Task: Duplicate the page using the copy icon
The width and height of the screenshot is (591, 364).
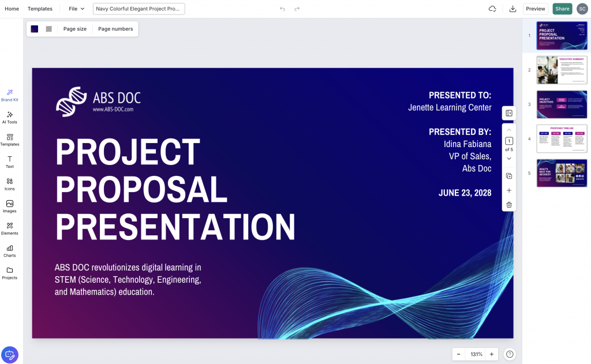Action: click(508, 176)
